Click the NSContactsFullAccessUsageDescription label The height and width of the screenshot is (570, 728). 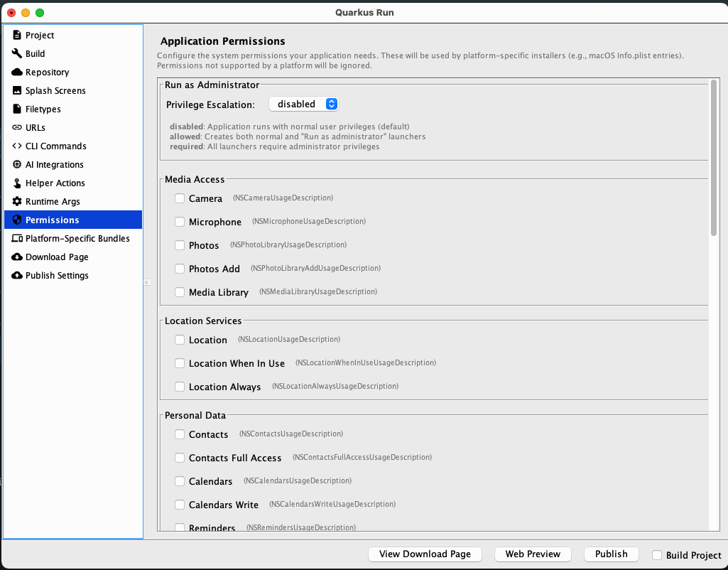coord(362,457)
